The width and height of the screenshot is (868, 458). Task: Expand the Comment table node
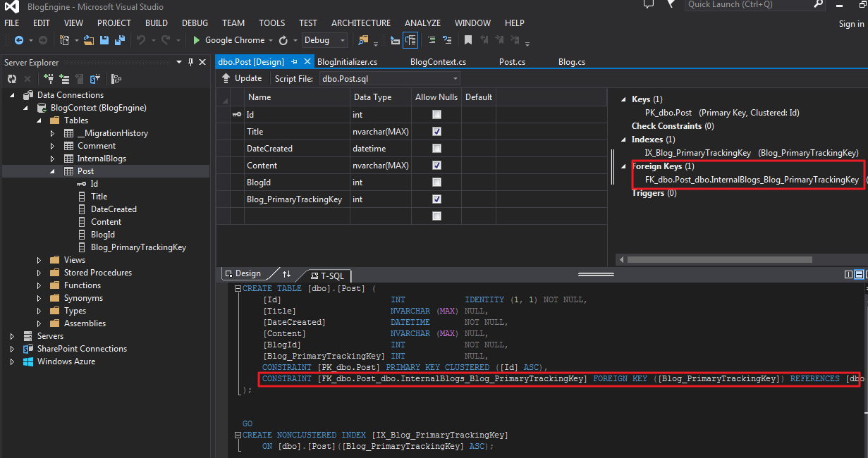(x=52, y=146)
